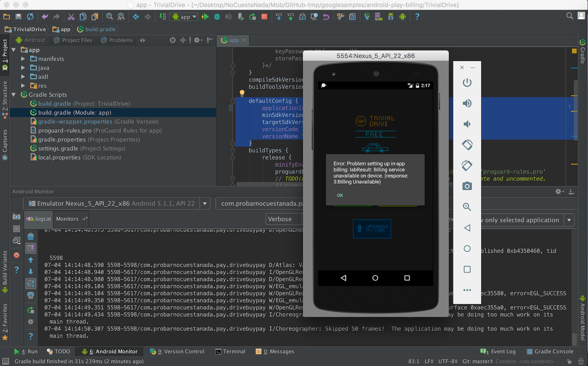Viewport: 588px width, 366px height.
Task: Click the emulator home circle nav button
Action: (x=375, y=278)
